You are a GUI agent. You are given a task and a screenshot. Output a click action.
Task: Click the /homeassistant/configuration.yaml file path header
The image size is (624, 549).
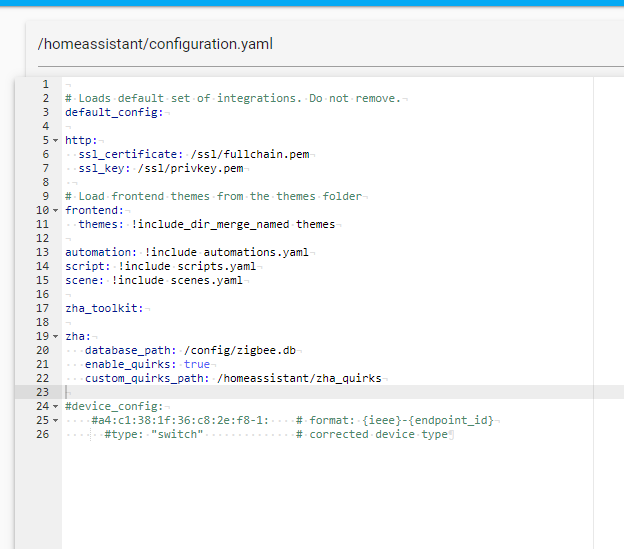[x=155, y=44]
